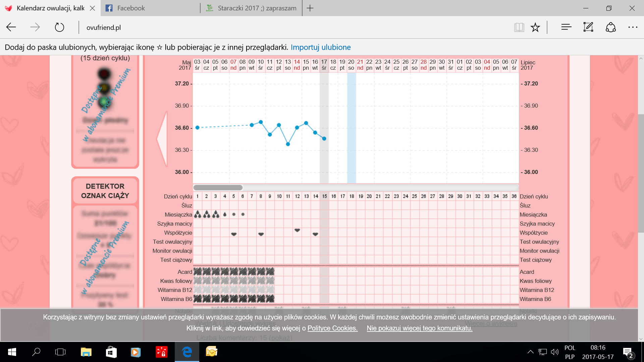The height and width of the screenshot is (362, 644).
Task: Open a new tab with plus button
Action: click(x=310, y=8)
